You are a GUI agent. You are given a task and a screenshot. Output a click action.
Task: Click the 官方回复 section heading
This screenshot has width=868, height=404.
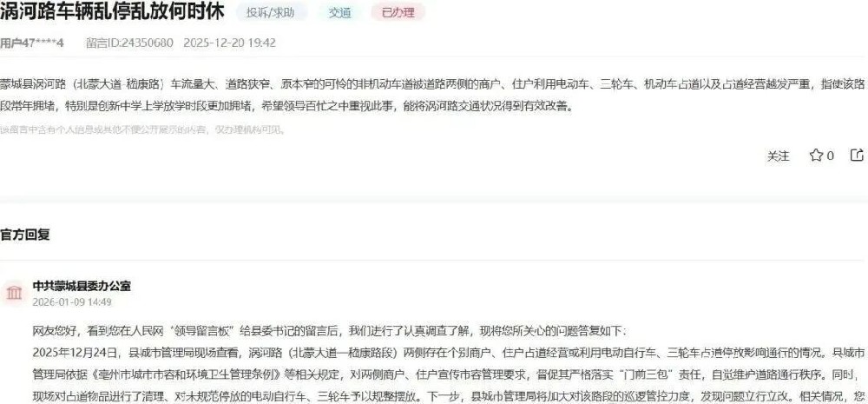(x=25, y=235)
